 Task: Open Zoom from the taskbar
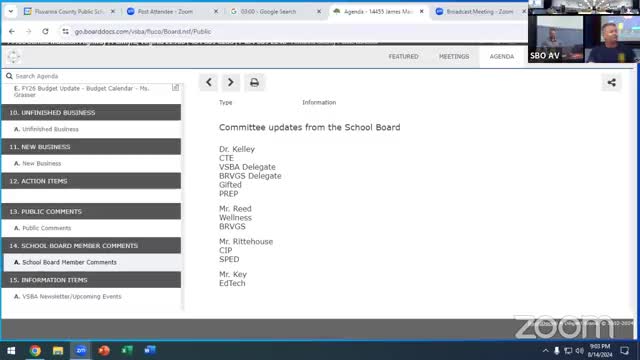(81, 350)
